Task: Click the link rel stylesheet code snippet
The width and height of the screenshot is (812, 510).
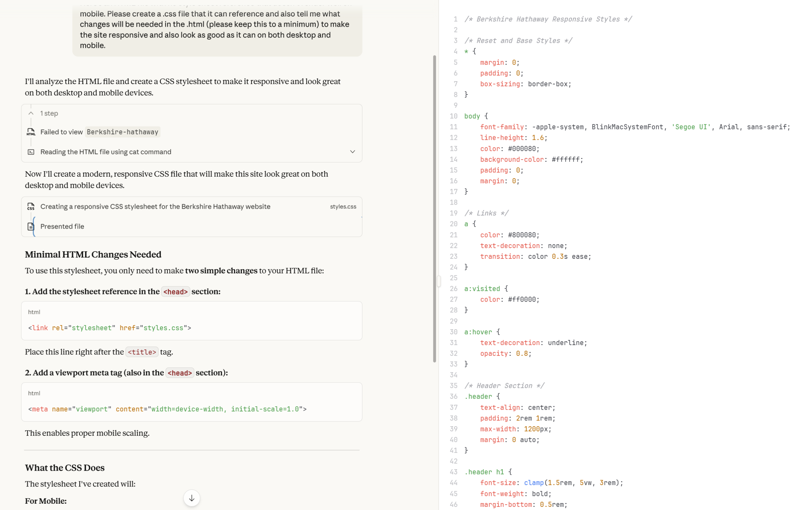Action: (110, 328)
